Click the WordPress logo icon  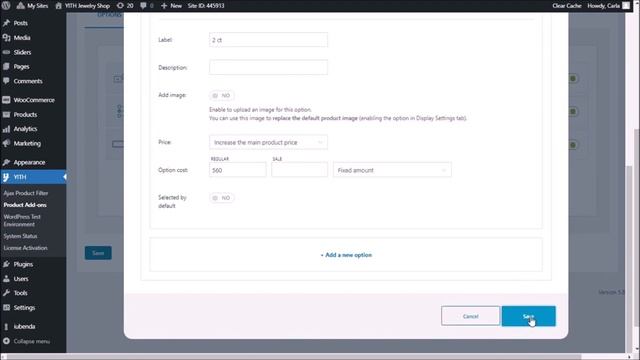pos(6,6)
